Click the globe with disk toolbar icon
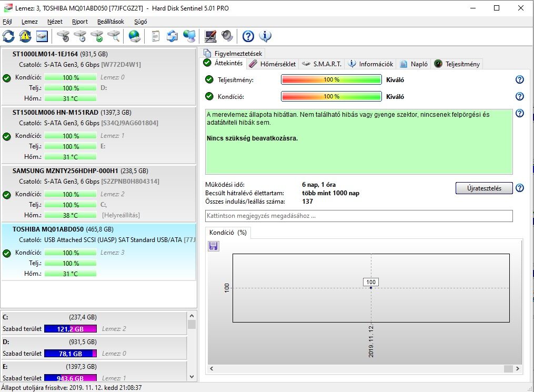Viewport: 534px width, 392px height. tap(135, 36)
